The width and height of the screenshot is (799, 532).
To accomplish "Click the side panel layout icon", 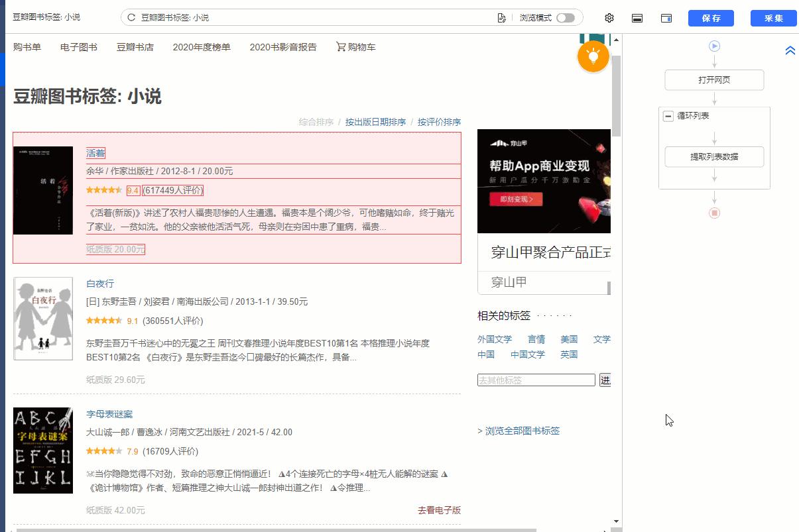I will pyautogui.click(x=666, y=18).
